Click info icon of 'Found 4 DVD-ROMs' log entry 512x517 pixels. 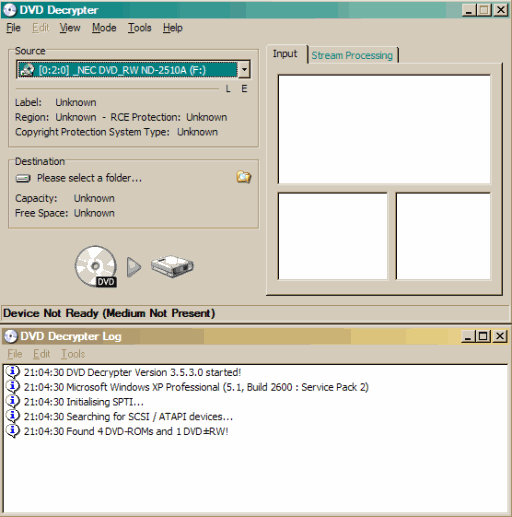[x=13, y=431]
